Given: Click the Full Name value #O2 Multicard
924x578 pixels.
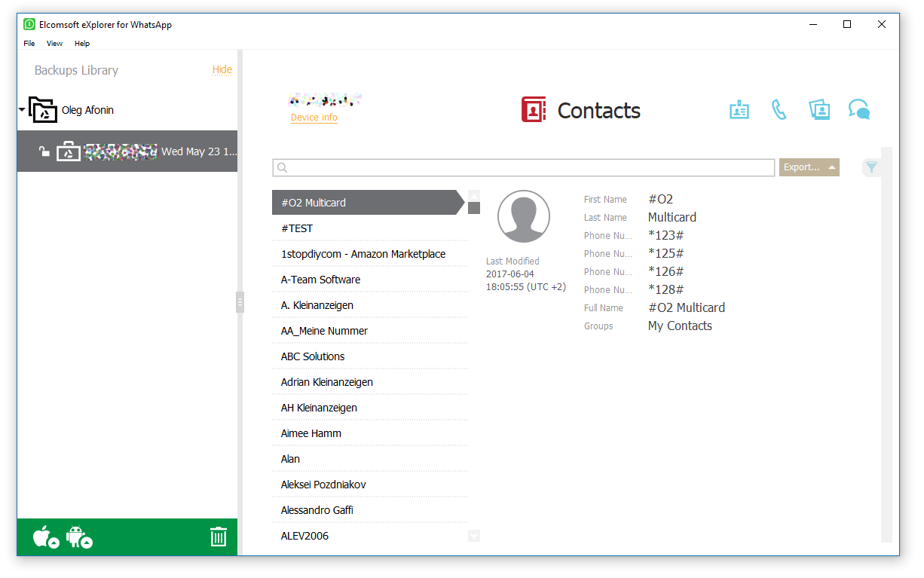Looking at the screenshot, I should click(x=687, y=307).
